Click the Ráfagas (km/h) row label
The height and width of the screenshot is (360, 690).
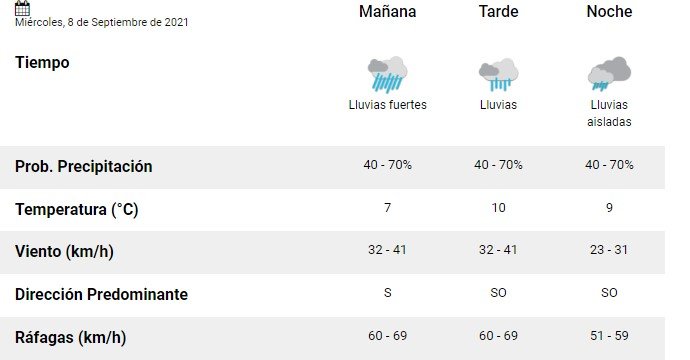click(x=70, y=338)
